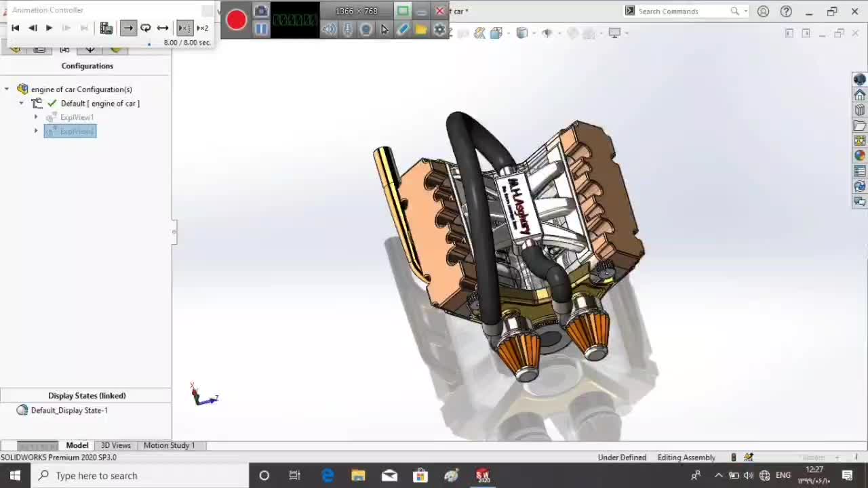Set double-speed playback (x2)

[x=202, y=28]
